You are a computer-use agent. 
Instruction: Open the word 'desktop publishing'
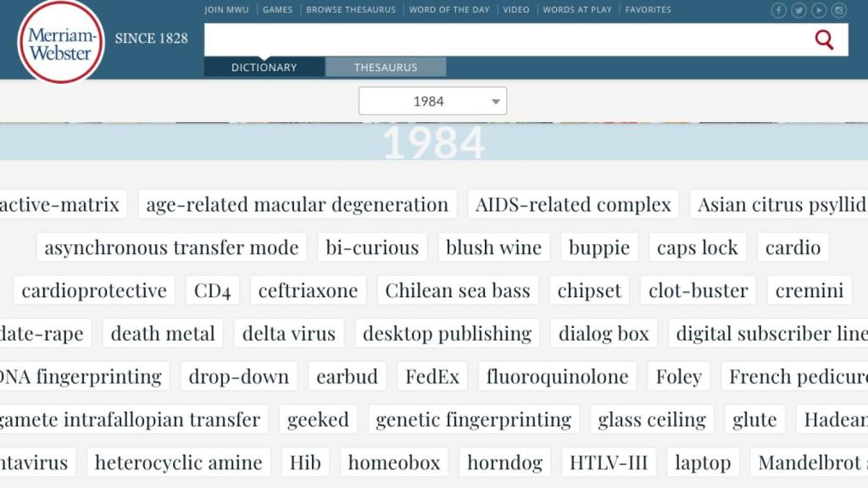(x=447, y=333)
